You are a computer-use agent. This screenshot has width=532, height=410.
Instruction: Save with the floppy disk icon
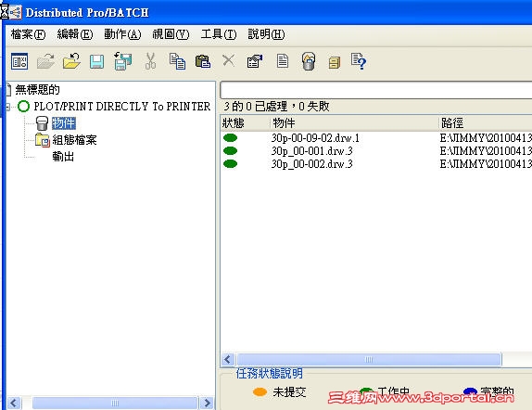tap(97, 62)
